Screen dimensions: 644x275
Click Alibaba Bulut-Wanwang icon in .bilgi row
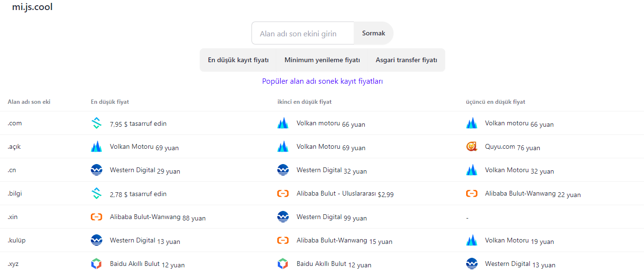(472, 194)
